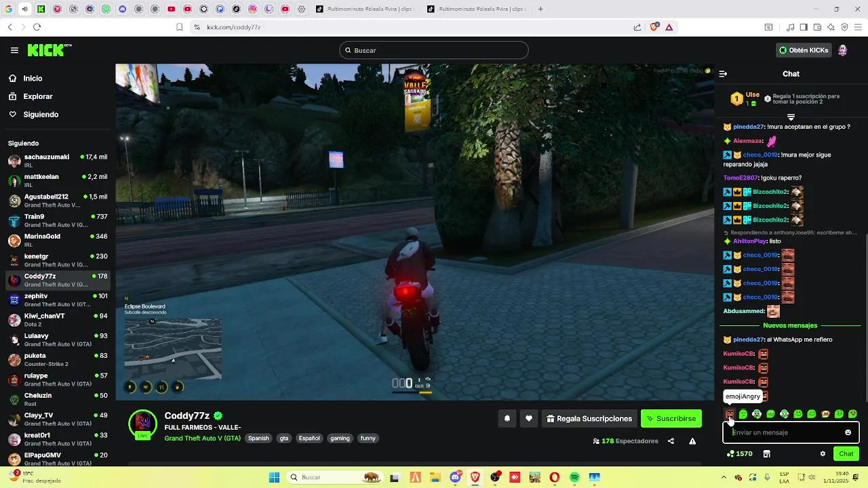Click the Suscribirse button
This screenshot has width=868, height=488.
pos(671,419)
